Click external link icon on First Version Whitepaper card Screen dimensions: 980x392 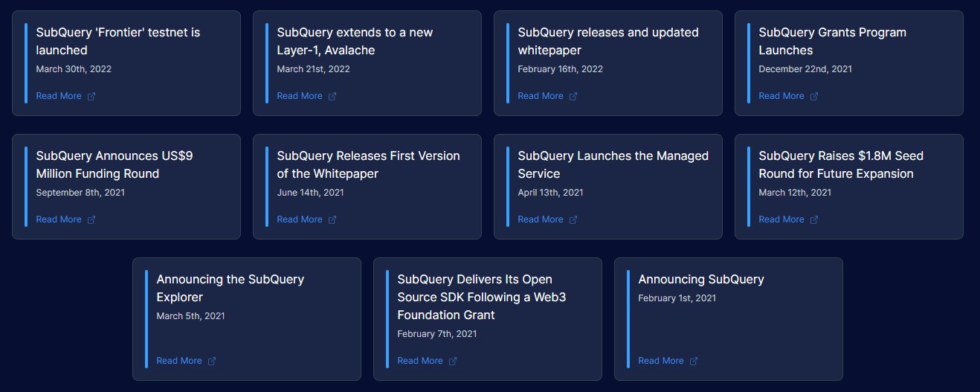(332, 219)
